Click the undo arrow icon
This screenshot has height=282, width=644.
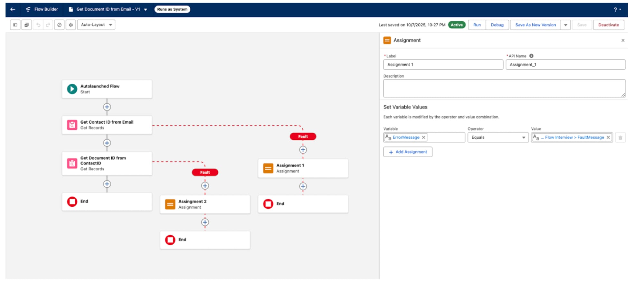(x=38, y=25)
